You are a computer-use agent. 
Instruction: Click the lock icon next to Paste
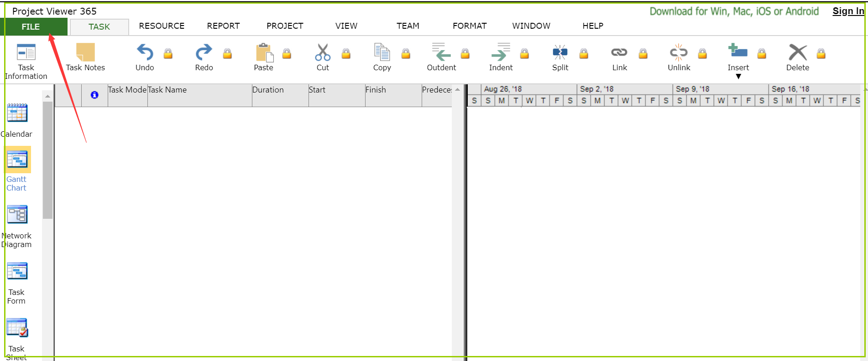pyautogui.click(x=287, y=54)
